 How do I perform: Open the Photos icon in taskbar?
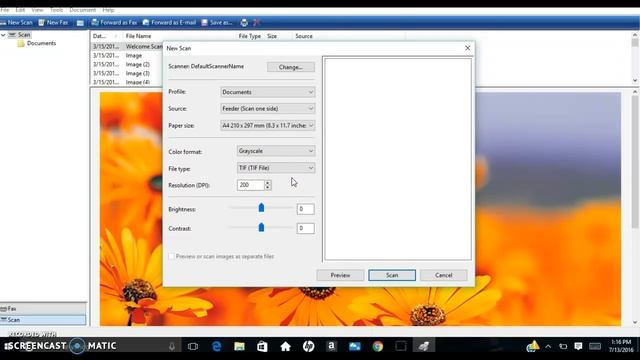355,347
